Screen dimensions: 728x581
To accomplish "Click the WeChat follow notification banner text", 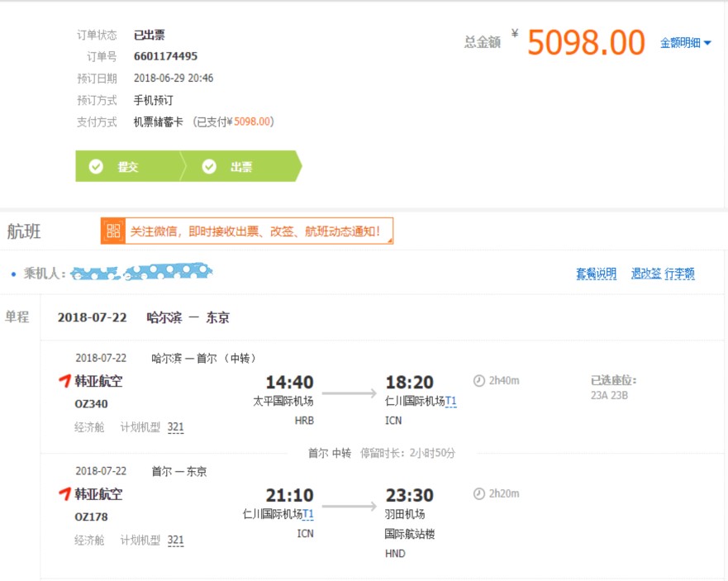I will pyautogui.click(x=255, y=231).
